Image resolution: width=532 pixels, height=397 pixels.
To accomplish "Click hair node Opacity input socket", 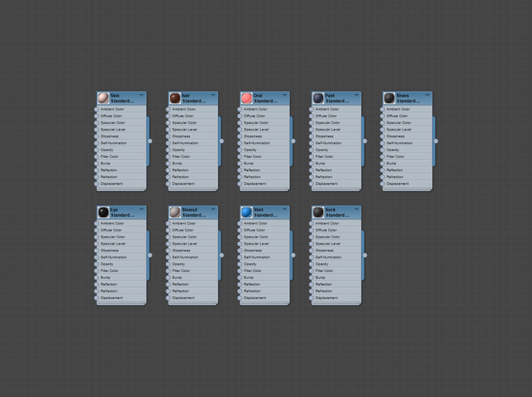I will pyautogui.click(x=168, y=150).
